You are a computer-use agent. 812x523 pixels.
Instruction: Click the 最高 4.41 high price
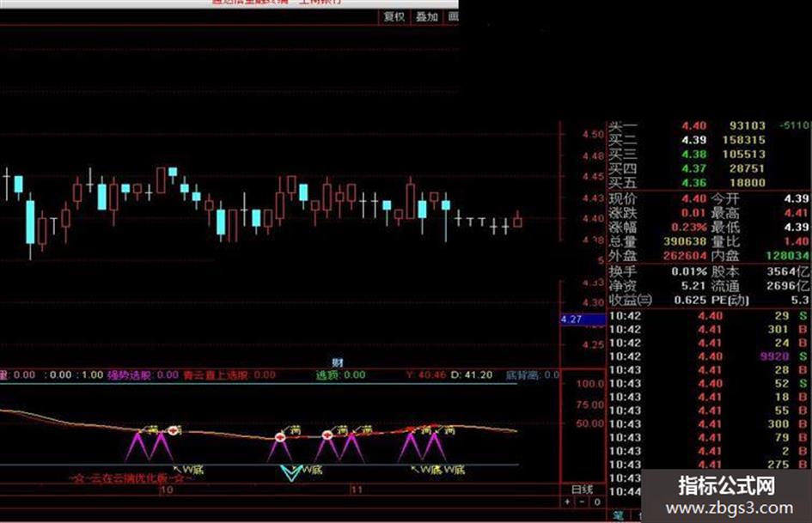tap(796, 213)
